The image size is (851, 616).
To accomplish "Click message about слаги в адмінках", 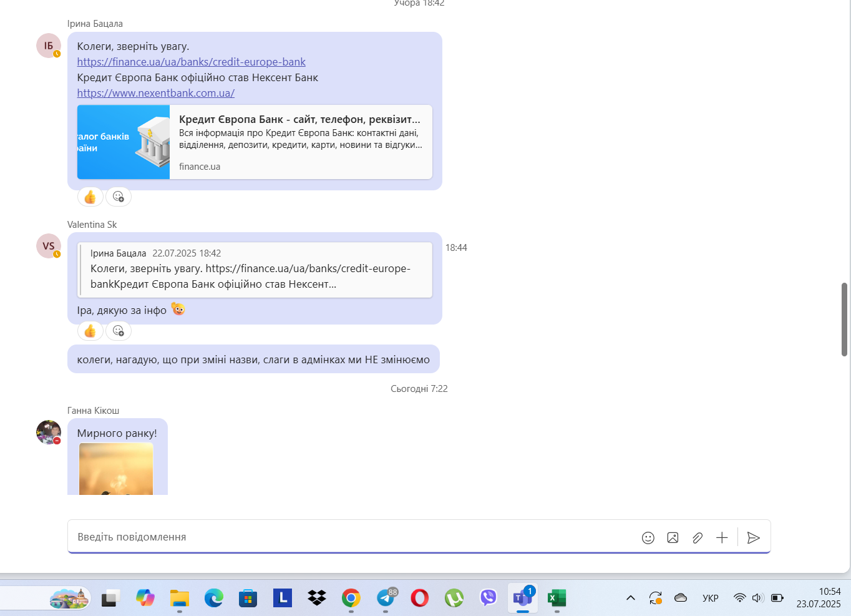I will click(253, 359).
